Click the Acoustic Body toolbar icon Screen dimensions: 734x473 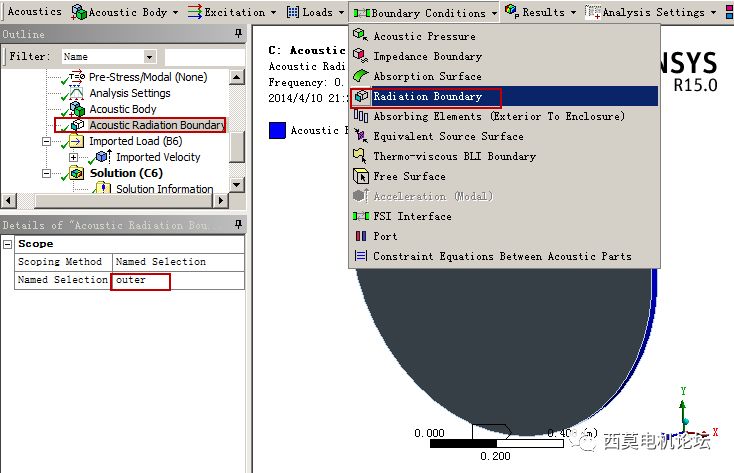(79, 12)
